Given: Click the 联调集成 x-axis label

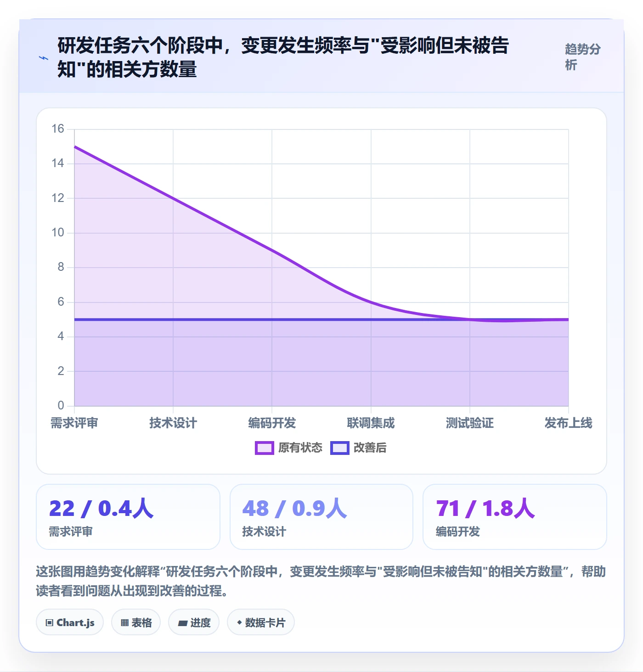Looking at the screenshot, I should tap(371, 423).
